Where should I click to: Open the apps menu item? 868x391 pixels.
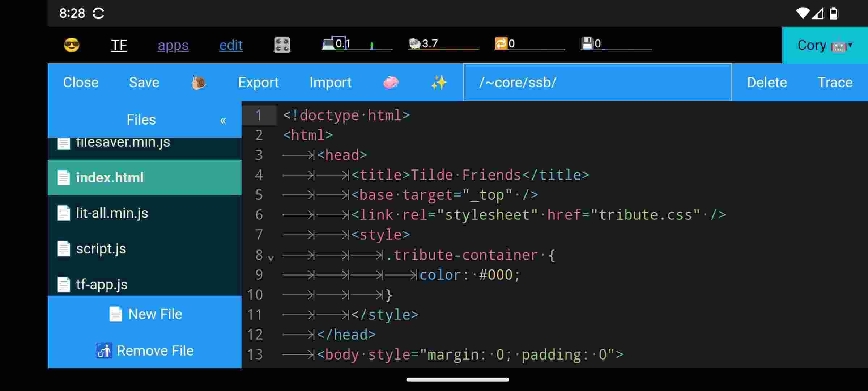[x=173, y=45]
